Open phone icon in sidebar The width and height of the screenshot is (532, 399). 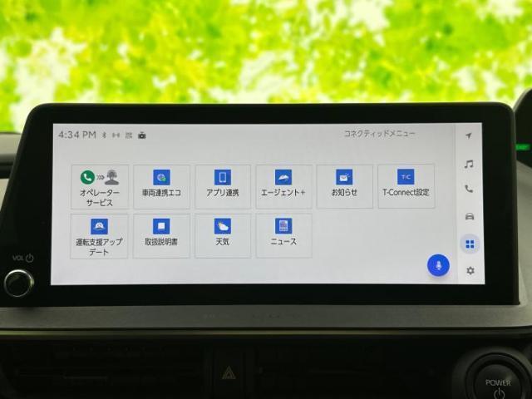[469, 189]
